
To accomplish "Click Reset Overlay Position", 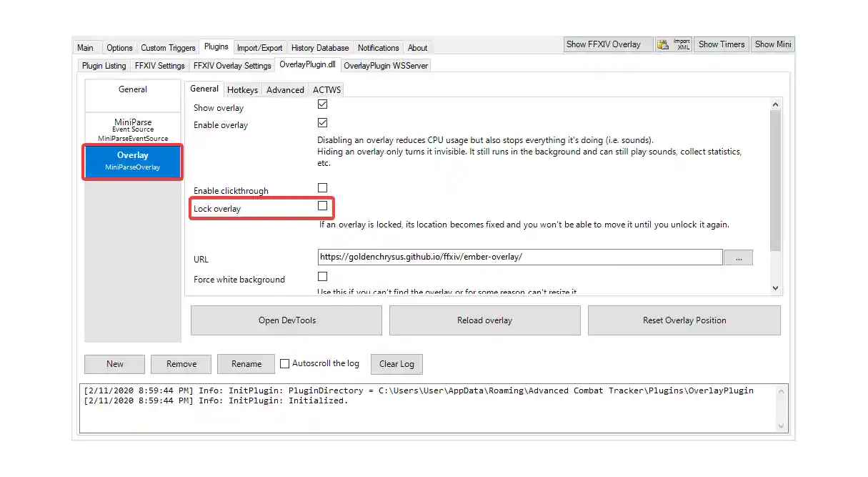I will 683,320.
